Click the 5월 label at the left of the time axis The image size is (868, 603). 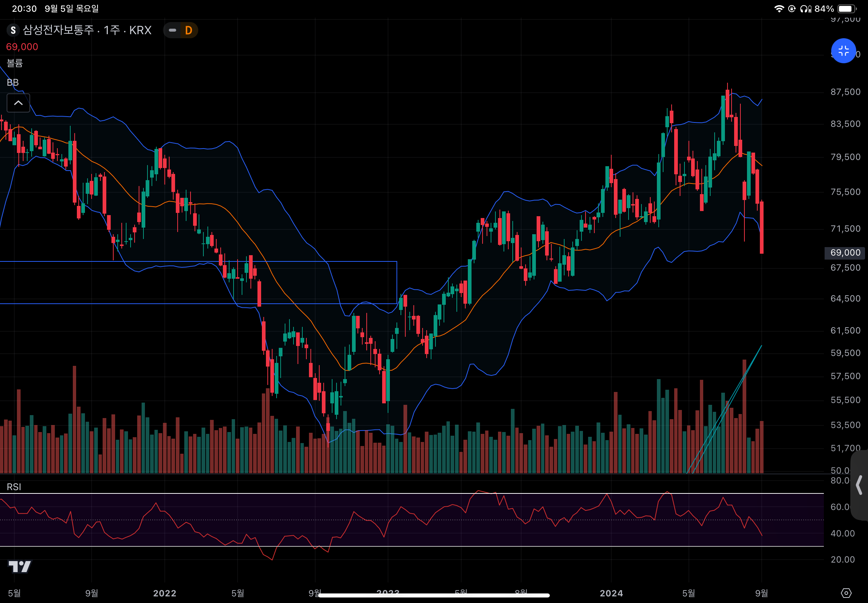coord(14,593)
